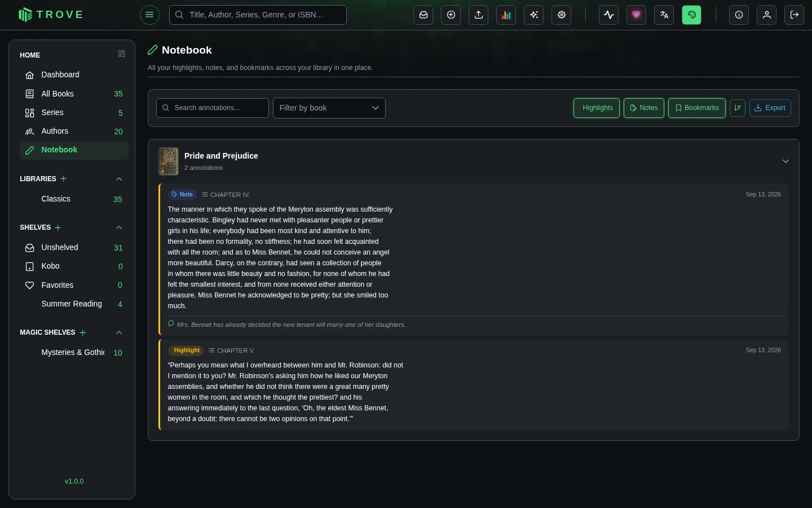Screen dimensions: 812x508
Task: Click the Pride and Prejudice cover thumbnail
Action: [x=169, y=161]
